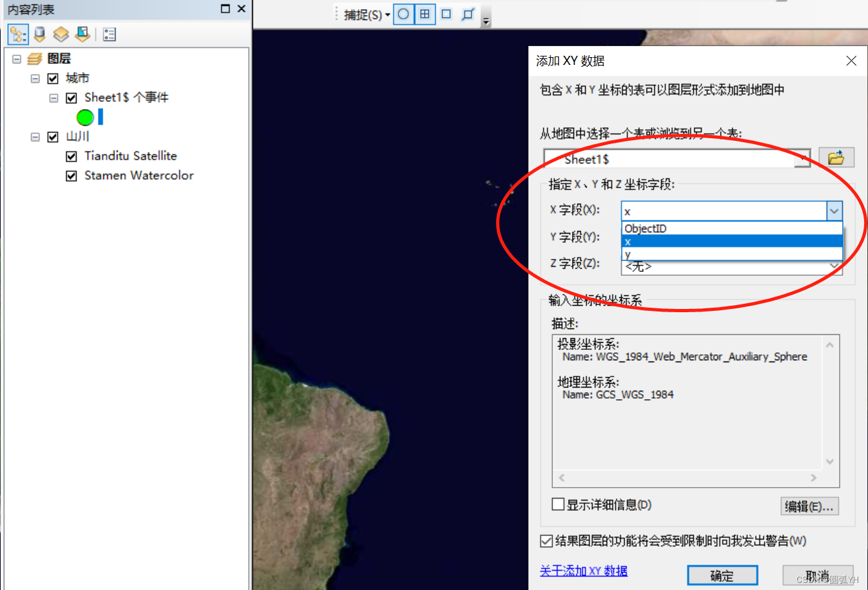Switch to List By Source view
The width and height of the screenshot is (868, 590).
[x=40, y=34]
